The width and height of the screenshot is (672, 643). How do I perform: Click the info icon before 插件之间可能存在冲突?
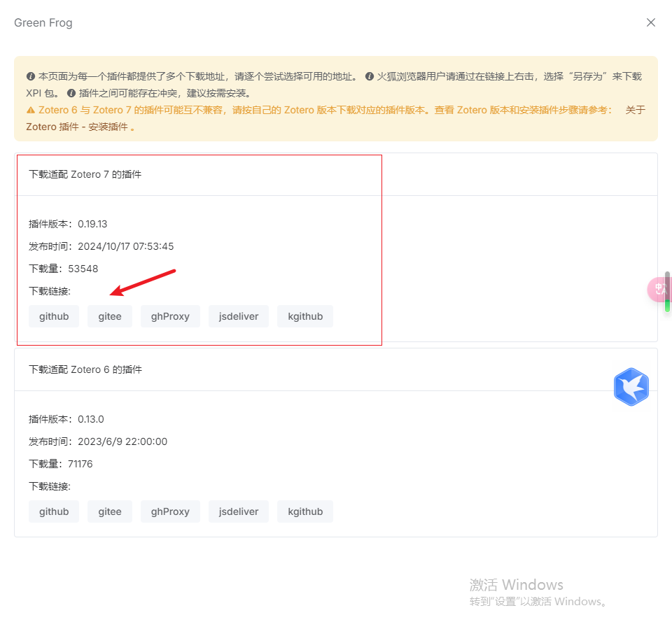[71, 93]
